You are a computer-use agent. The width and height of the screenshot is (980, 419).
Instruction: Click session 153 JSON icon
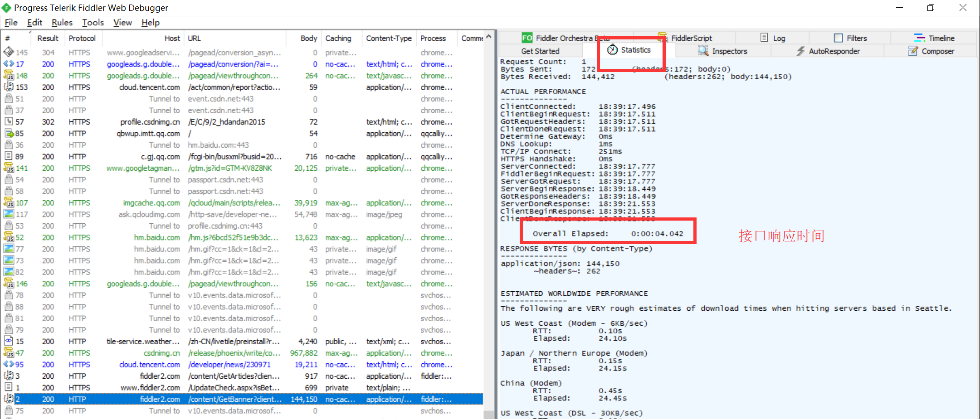(x=9, y=87)
